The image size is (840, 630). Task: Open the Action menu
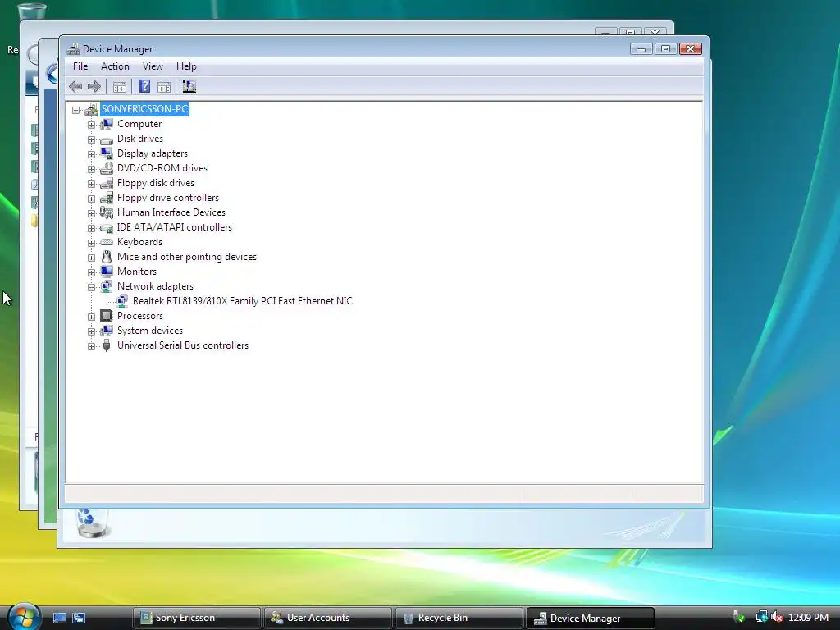[x=115, y=66]
